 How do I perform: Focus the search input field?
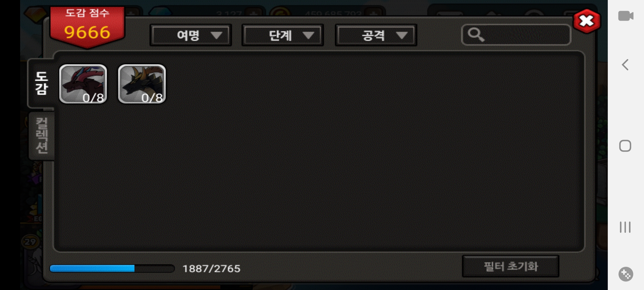[516, 35]
